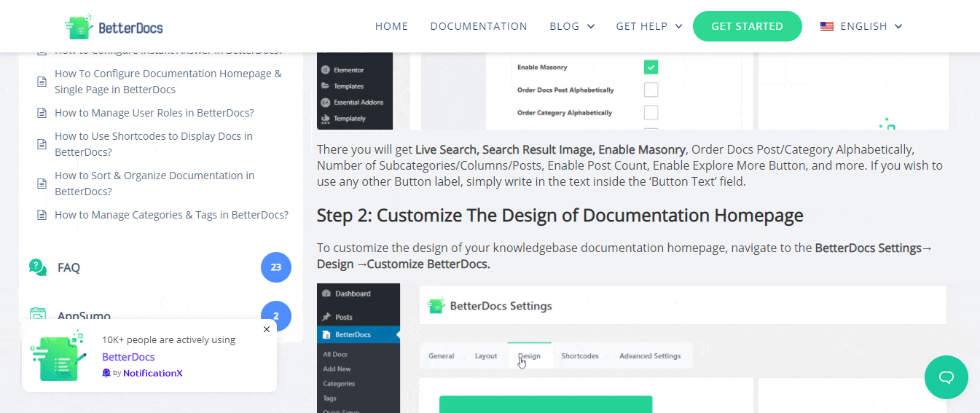Expand the Blog dropdown menu
This screenshot has width=980, height=413.
pyautogui.click(x=572, y=26)
